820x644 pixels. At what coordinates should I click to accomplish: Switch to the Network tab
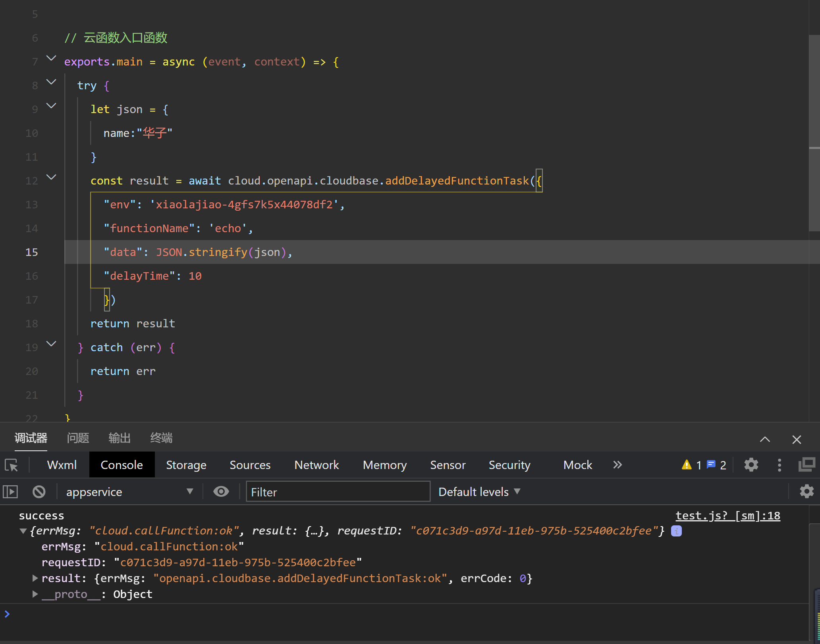point(316,465)
